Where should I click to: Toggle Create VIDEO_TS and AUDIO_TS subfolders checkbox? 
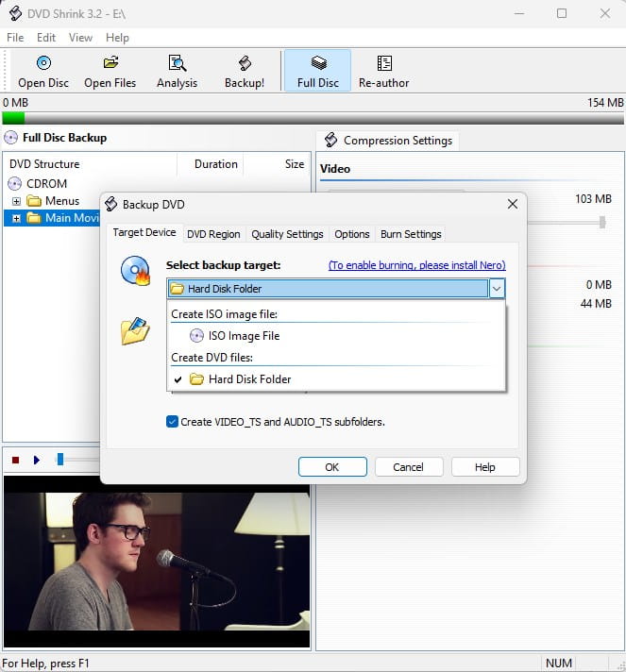click(173, 422)
